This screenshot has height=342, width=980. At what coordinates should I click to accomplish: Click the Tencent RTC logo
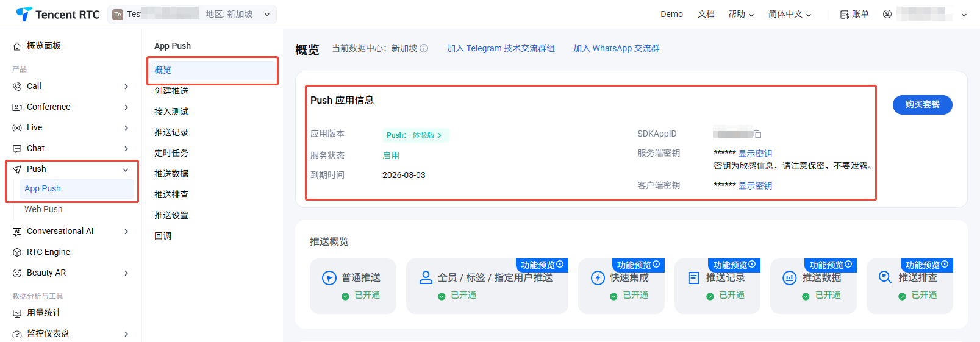57,14
